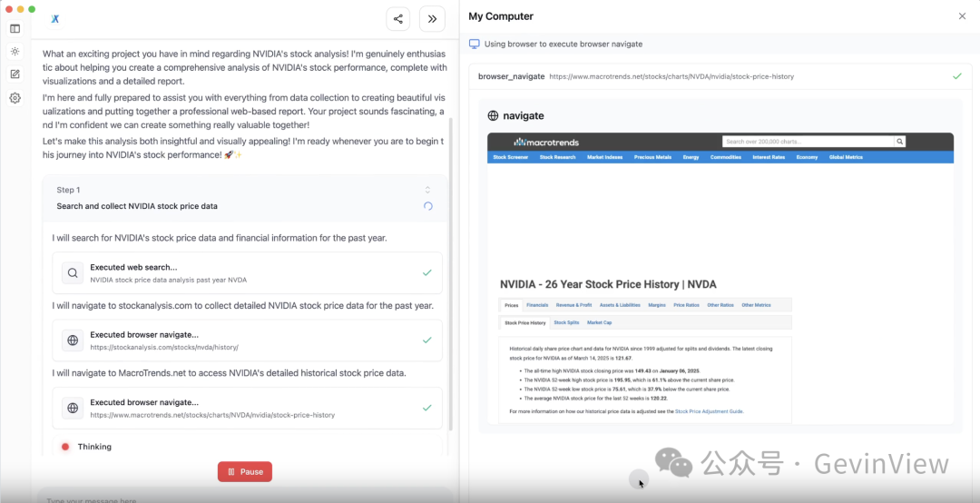Click checkmark on Executed web search card

tap(426, 272)
